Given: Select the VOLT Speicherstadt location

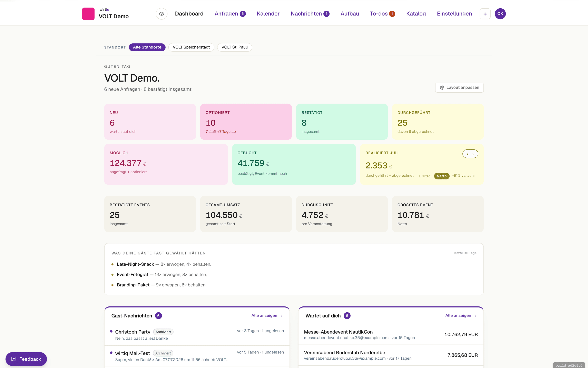Looking at the screenshot, I should tap(191, 47).
